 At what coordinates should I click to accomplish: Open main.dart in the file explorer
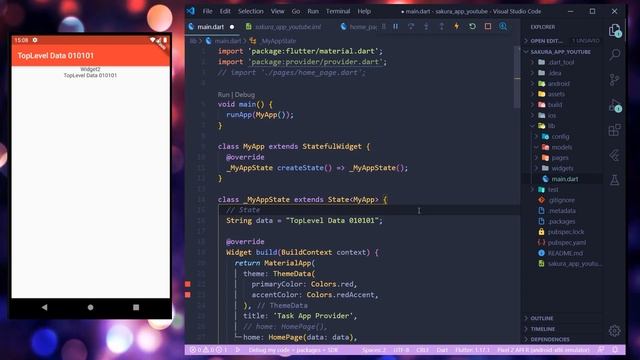pos(564,179)
